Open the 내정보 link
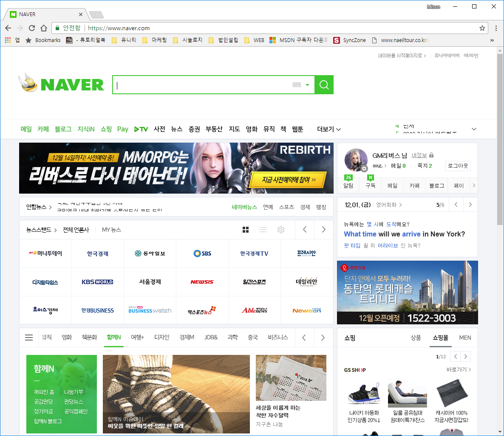This screenshot has height=436, width=504. point(419,155)
